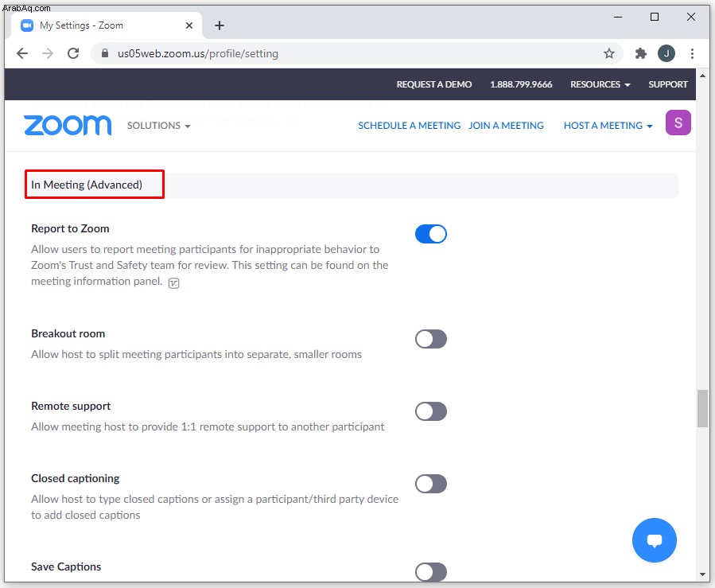The height and width of the screenshot is (588, 715).
Task: Open Chrome three-dot menu
Action: point(692,53)
